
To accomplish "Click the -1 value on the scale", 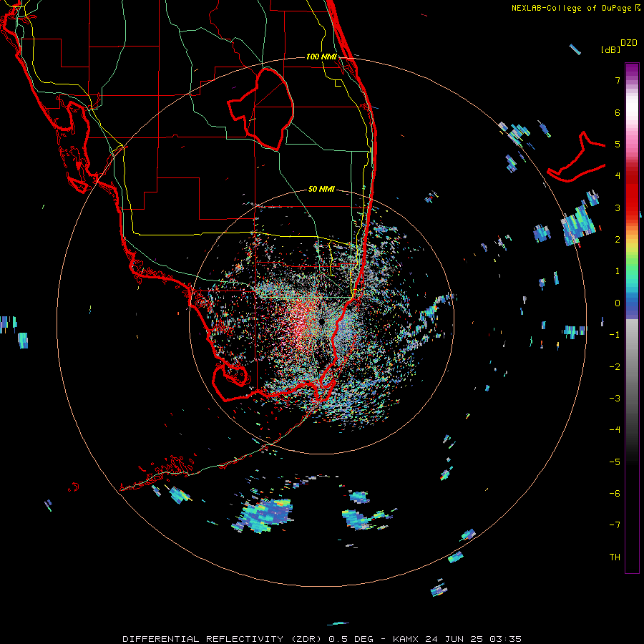I will click(615, 335).
